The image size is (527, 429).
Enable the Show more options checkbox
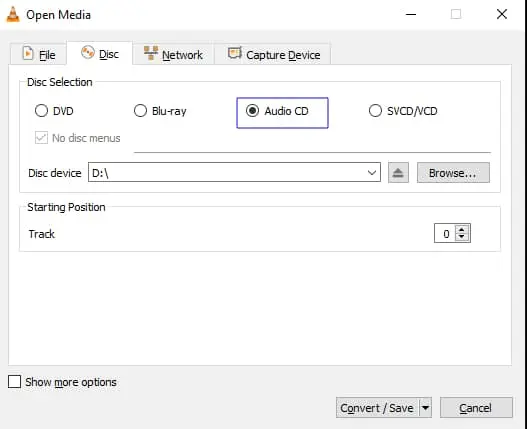[x=14, y=382]
